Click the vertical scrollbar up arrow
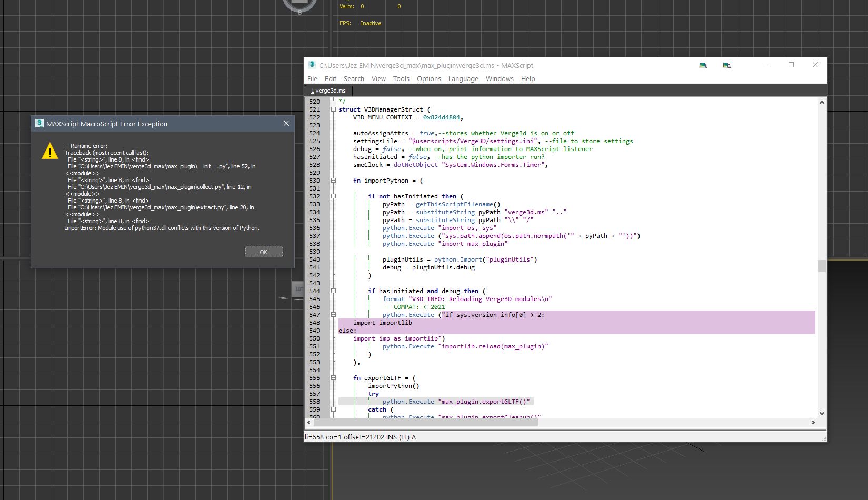This screenshot has width=868, height=500. pos(822,102)
